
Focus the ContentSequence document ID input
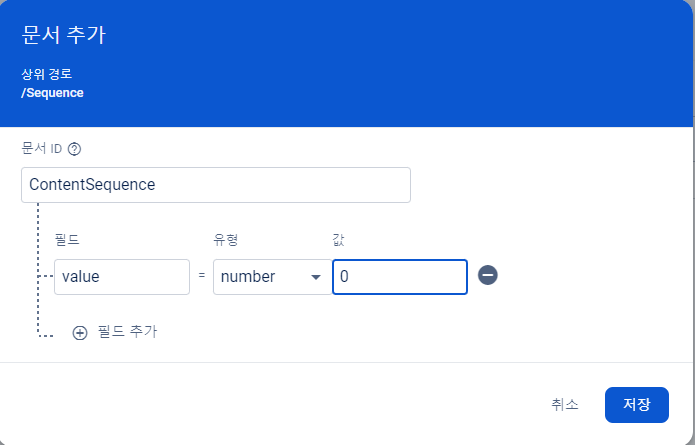215,185
